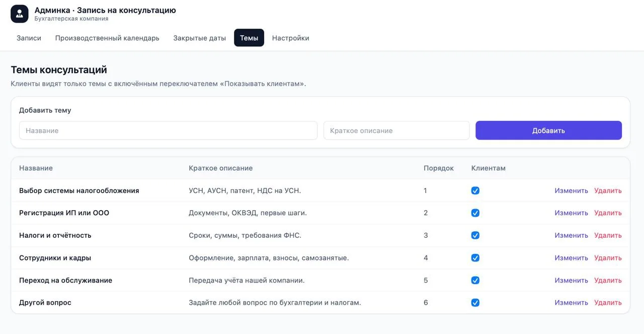Click the Сотрудники и кадры topic name
The image size is (644, 334).
[55, 258]
